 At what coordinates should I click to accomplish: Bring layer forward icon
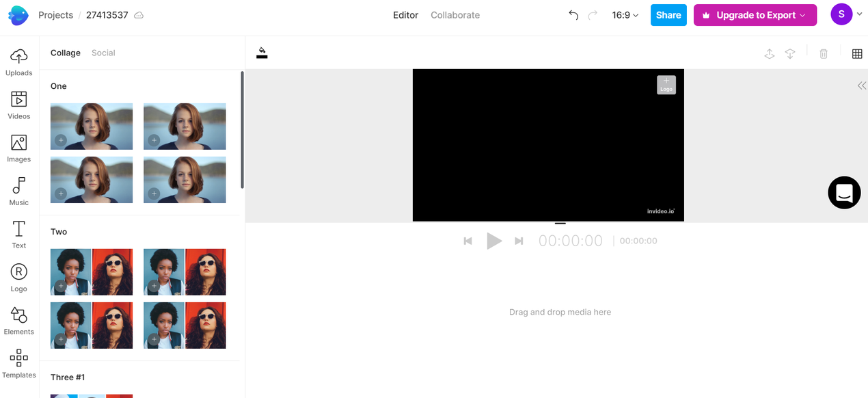(x=770, y=53)
